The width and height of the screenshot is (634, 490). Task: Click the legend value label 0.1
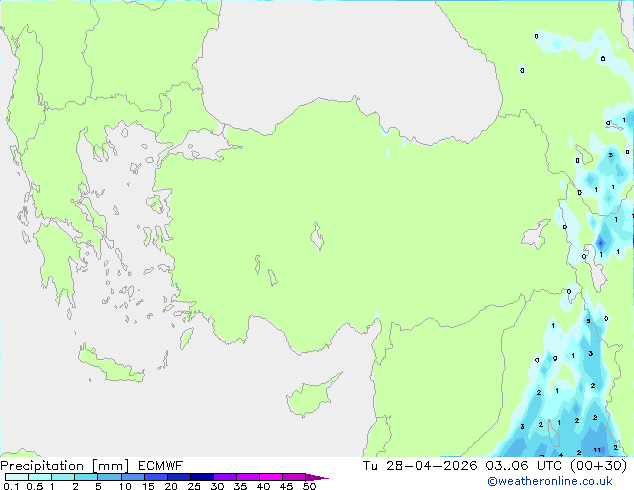pyautogui.click(x=11, y=486)
